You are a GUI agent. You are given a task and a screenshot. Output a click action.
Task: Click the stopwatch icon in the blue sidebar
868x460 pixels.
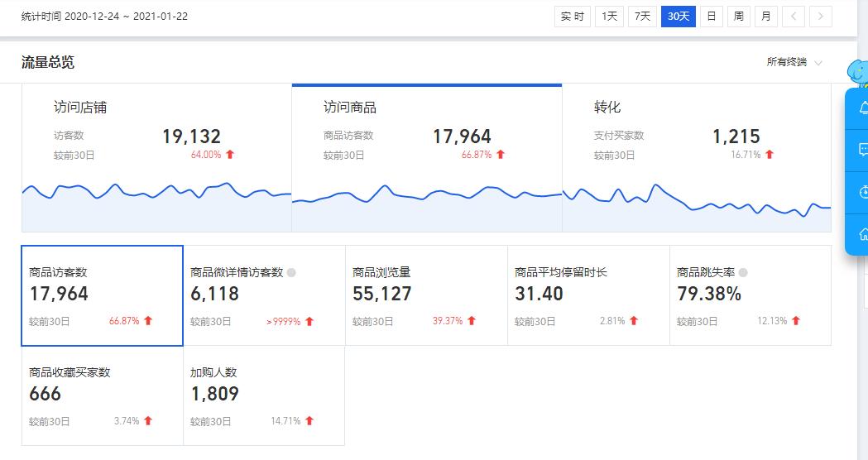[862, 192]
